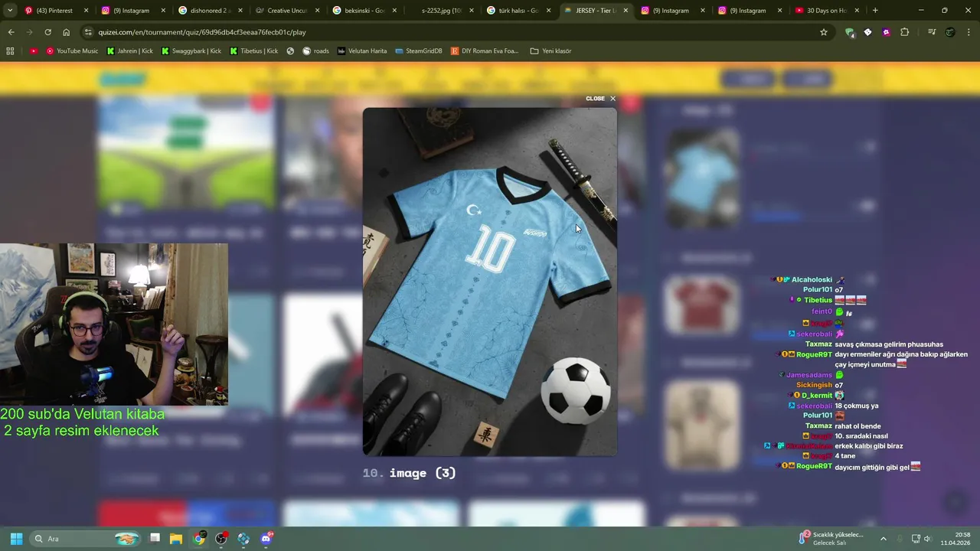The image size is (980, 551).
Task: Click the enlarged blue number 10 jersey image
Action: (490, 282)
